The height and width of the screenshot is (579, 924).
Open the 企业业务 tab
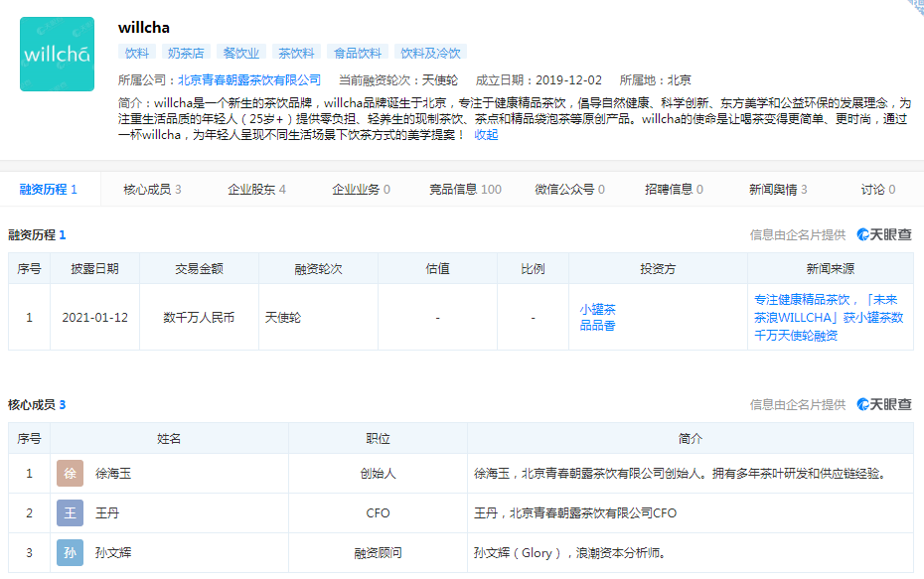pos(361,189)
